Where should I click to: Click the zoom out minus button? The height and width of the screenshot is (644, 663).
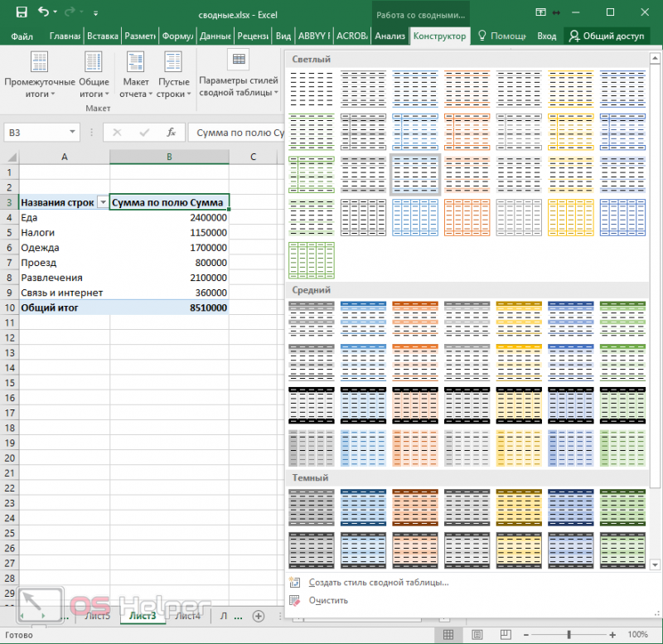coord(526,635)
